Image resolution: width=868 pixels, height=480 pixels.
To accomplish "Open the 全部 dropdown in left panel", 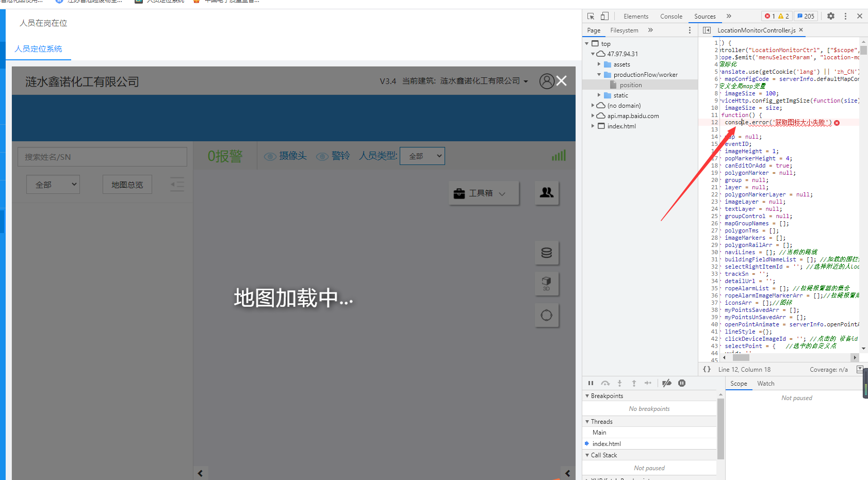I will pos(53,184).
